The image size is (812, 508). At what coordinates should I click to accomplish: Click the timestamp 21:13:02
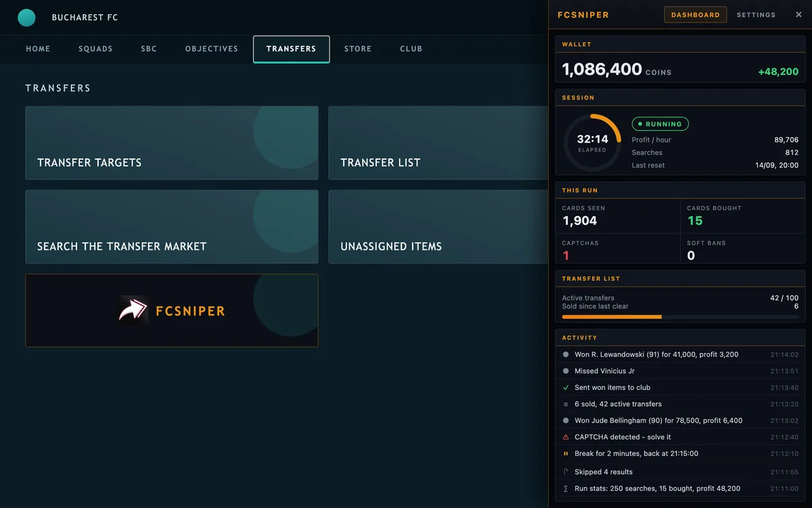pyautogui.click(x=784, y=421)
